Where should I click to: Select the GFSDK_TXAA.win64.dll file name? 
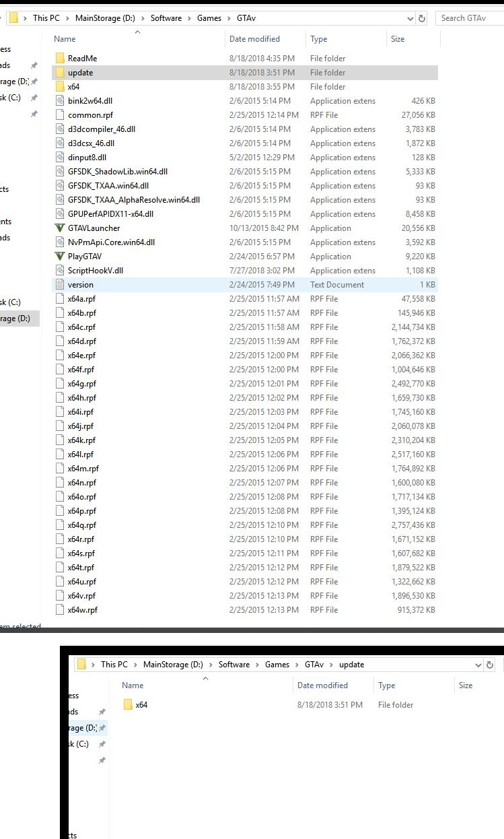coord(108,186)
